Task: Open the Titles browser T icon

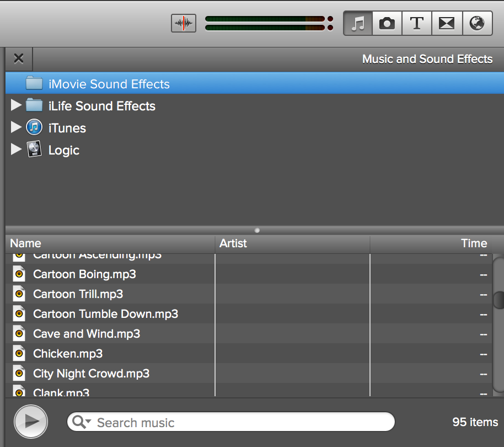Action: (417, 23)
